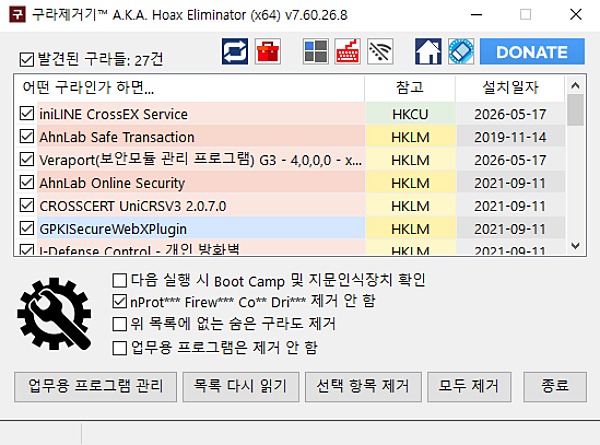Click the red keyboard icon
The width and height of the screenshot is (600, 445).
347,51
